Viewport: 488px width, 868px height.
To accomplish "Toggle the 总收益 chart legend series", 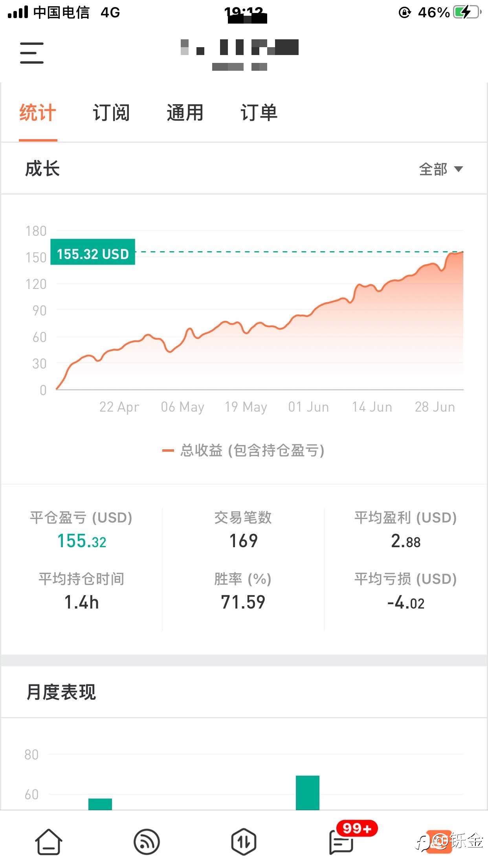I will coord(244,451).
